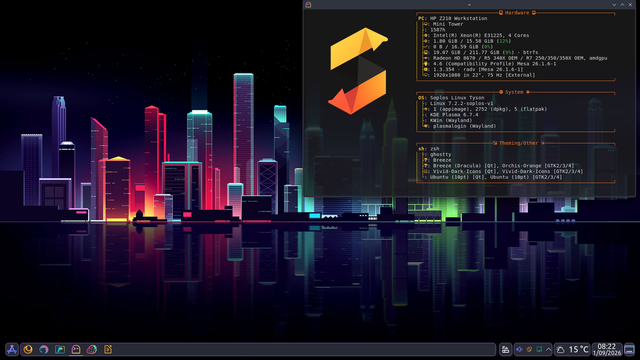640x360 pixels.
Task: Open the clock showing 08:22
Action: [x=607, y=349]
